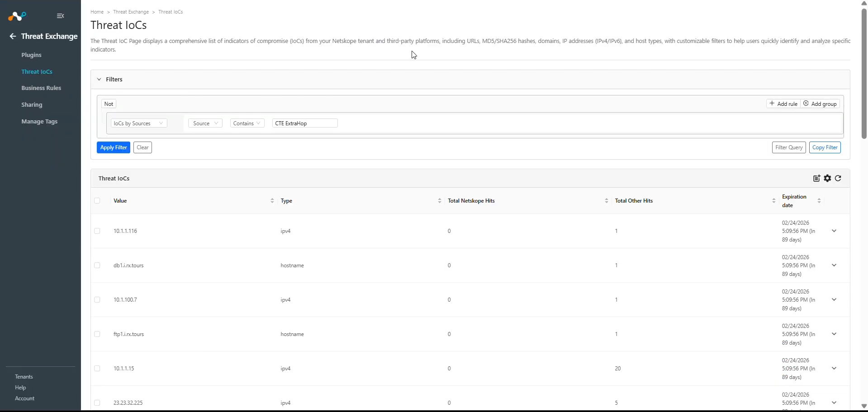Go to Threat Exchange breadcrumb link
The width and height of the screenshot is (868, 412).
tap(131, 12)
